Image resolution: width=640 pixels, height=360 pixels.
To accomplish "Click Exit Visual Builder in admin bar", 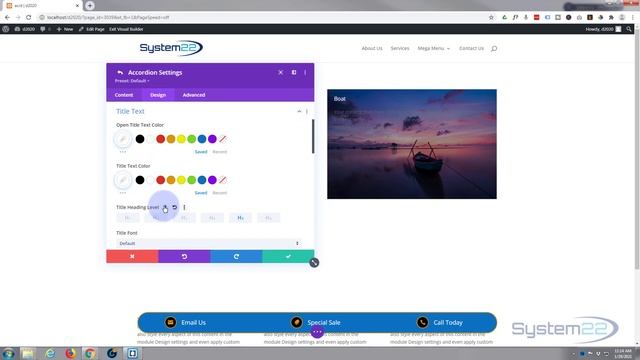I will (x=126, y=29).
